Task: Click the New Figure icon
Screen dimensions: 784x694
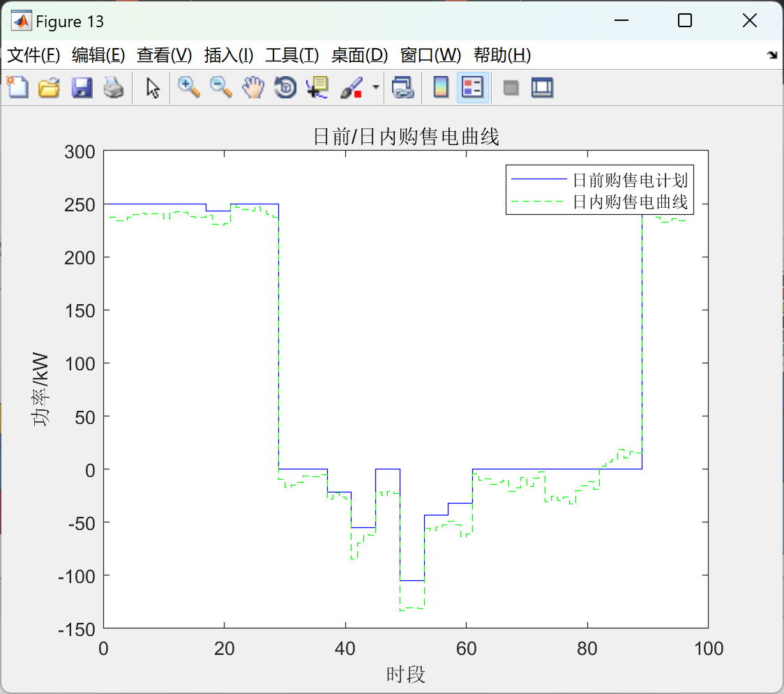Action: pos(17,87)
